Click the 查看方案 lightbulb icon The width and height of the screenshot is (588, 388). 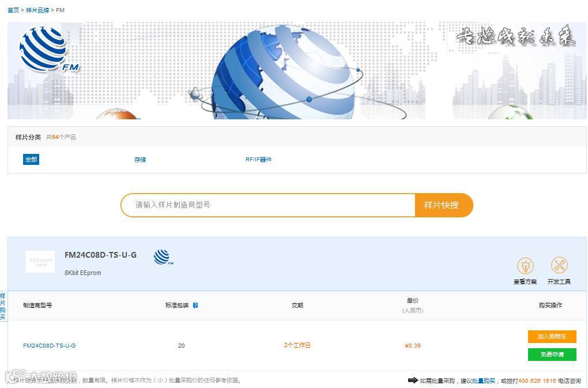click(x=525, y=266)
